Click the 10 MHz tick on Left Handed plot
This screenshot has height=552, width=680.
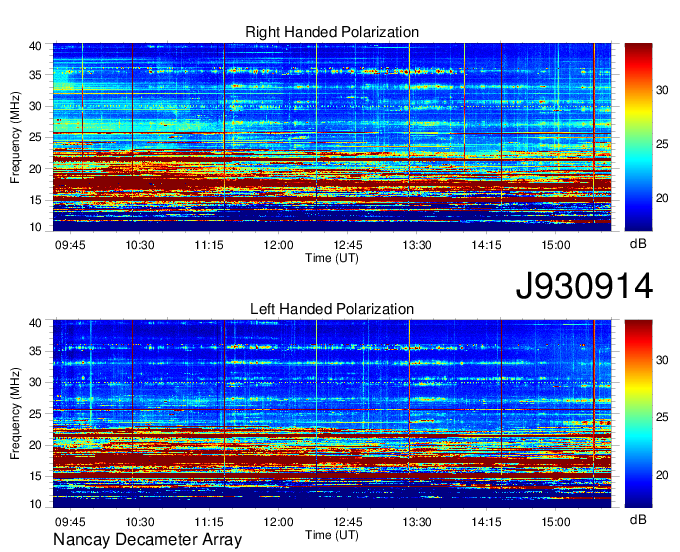(x=35, y=504)
